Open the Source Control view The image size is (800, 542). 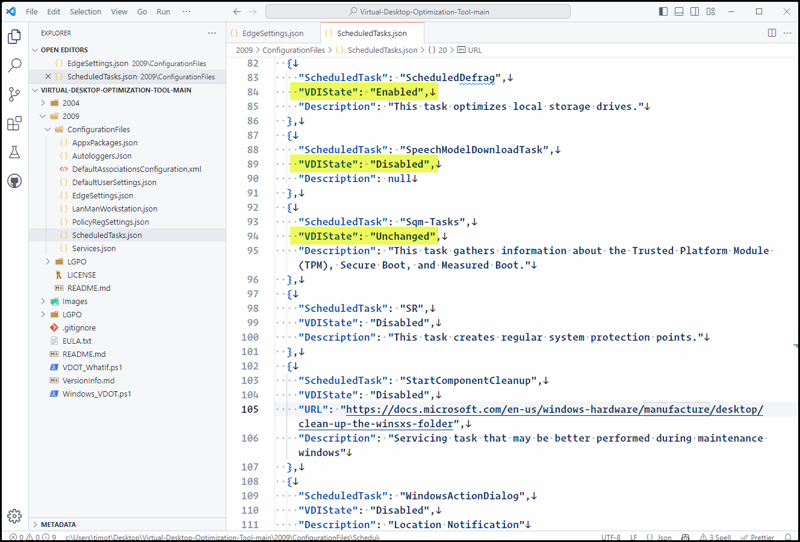point(14,94)
